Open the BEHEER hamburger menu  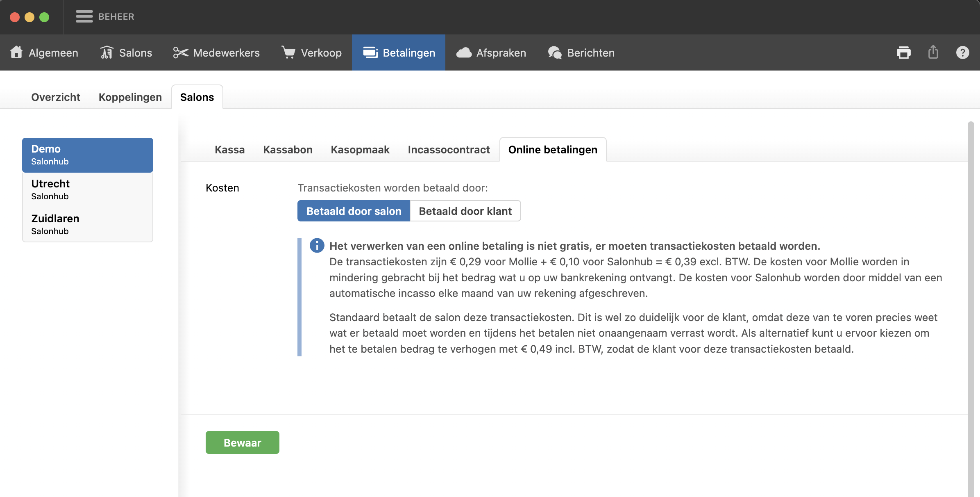pos(84,17)
